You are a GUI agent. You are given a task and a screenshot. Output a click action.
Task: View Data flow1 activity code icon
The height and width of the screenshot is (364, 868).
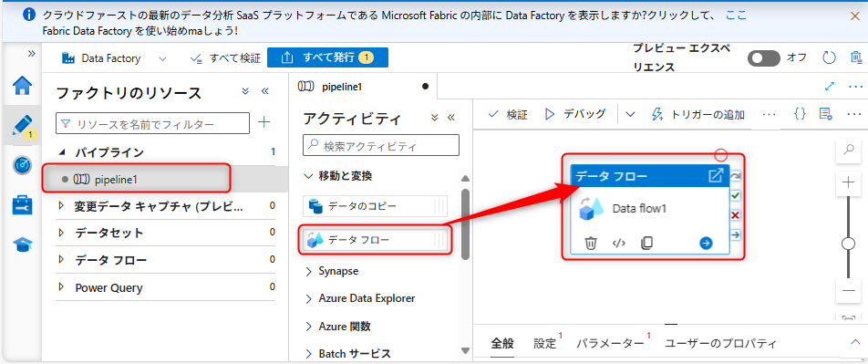tap(618, 243)
